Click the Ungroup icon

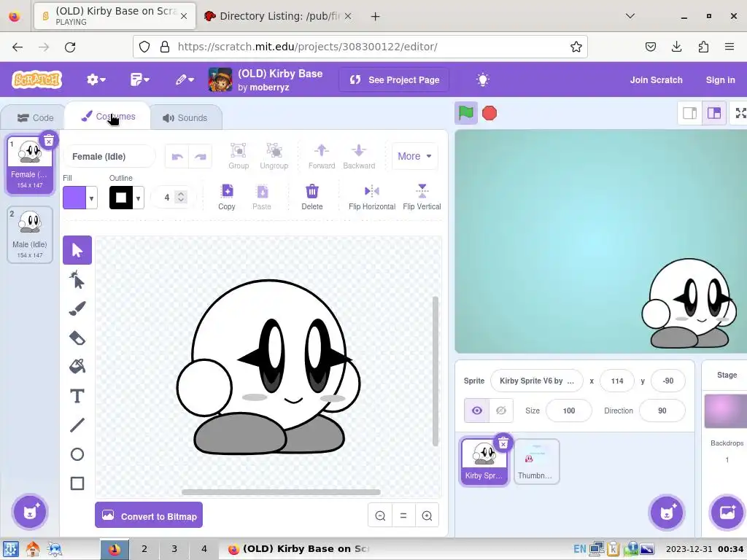point(274,156)
